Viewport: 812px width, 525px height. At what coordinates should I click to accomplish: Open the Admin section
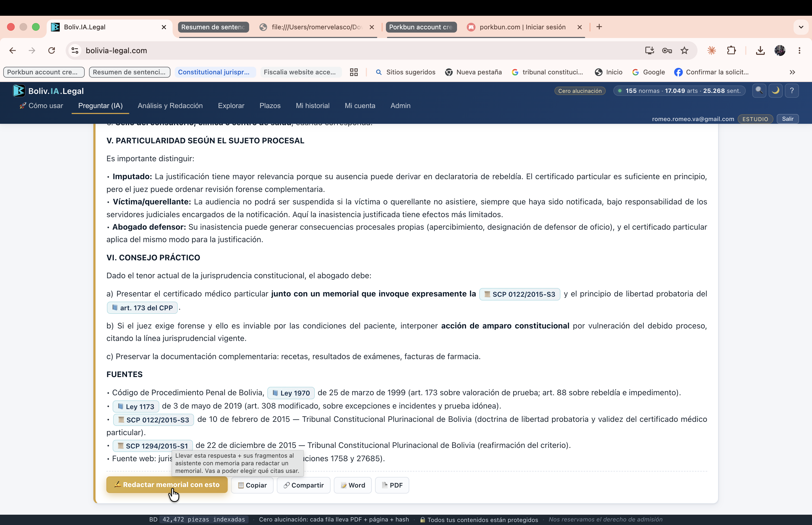click(400, 106)
